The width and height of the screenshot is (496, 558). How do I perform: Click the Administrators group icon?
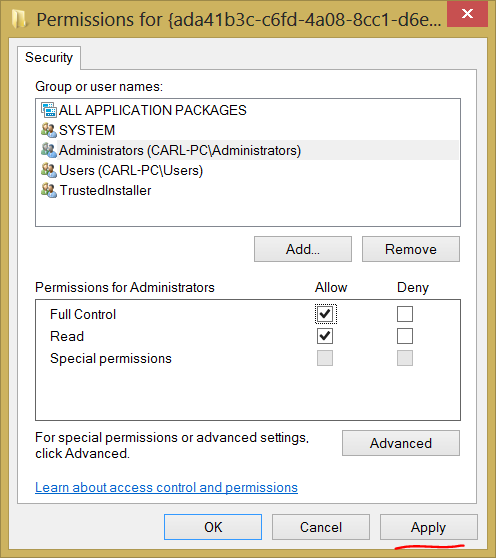(49, 150)
